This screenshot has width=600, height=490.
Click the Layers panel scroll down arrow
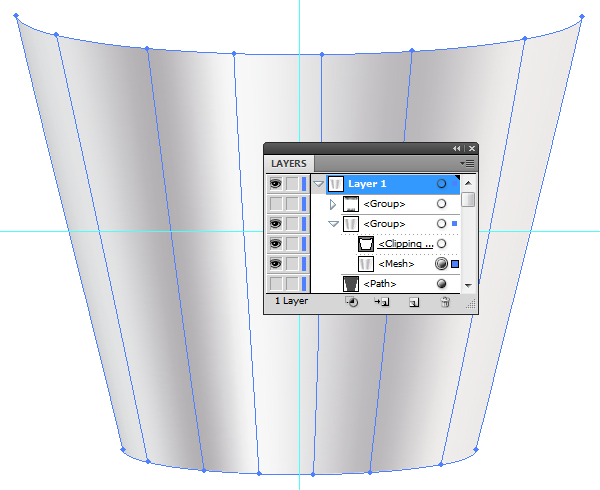point(468,285)
